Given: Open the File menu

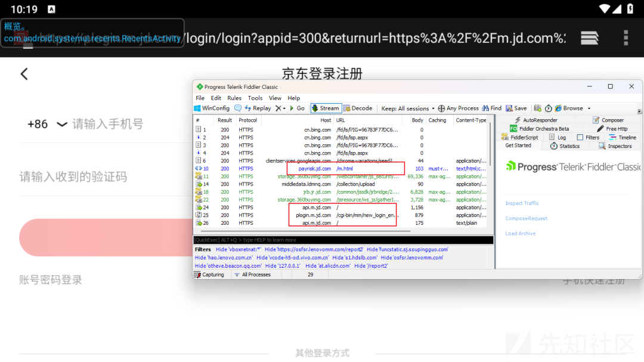Looking at the screenshot, I should (x=200, y=98).
